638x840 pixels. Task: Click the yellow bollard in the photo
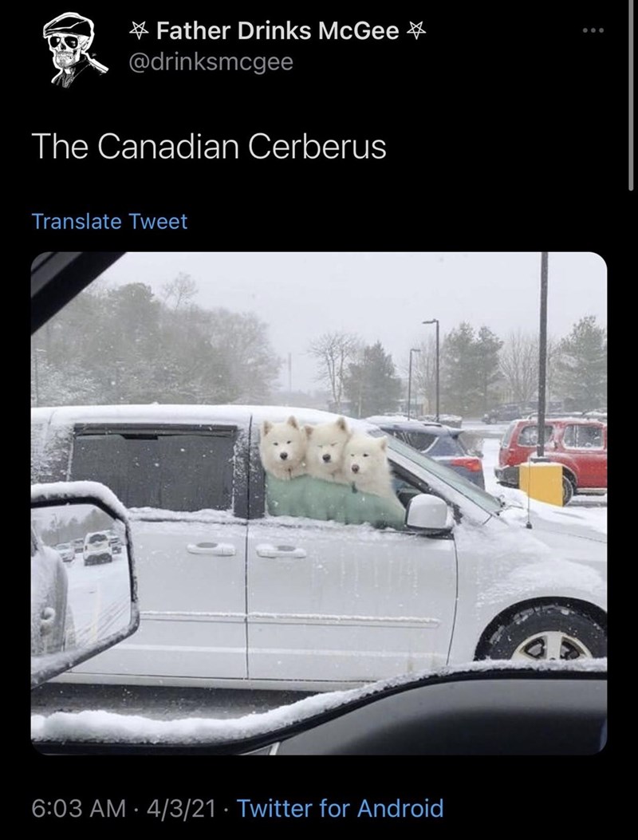pos(541,482)
